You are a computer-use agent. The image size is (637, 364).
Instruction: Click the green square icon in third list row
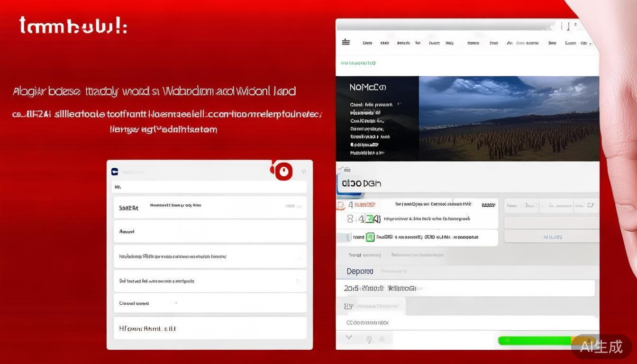click(x=370, y=237)
